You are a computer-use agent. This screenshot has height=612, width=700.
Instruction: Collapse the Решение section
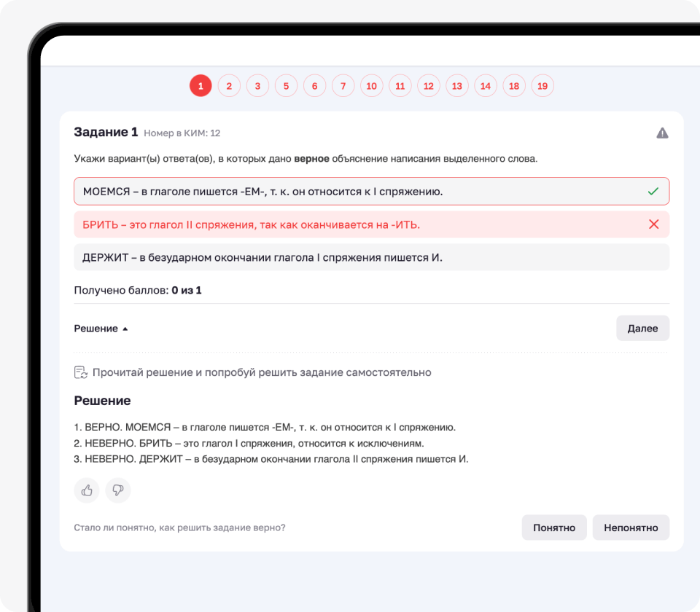[x=96, y=328]
